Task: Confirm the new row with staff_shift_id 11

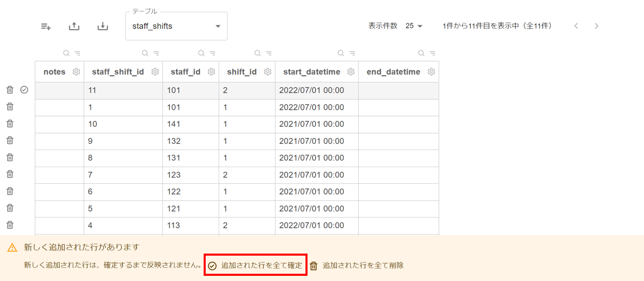Action: [x=24, y=90]
